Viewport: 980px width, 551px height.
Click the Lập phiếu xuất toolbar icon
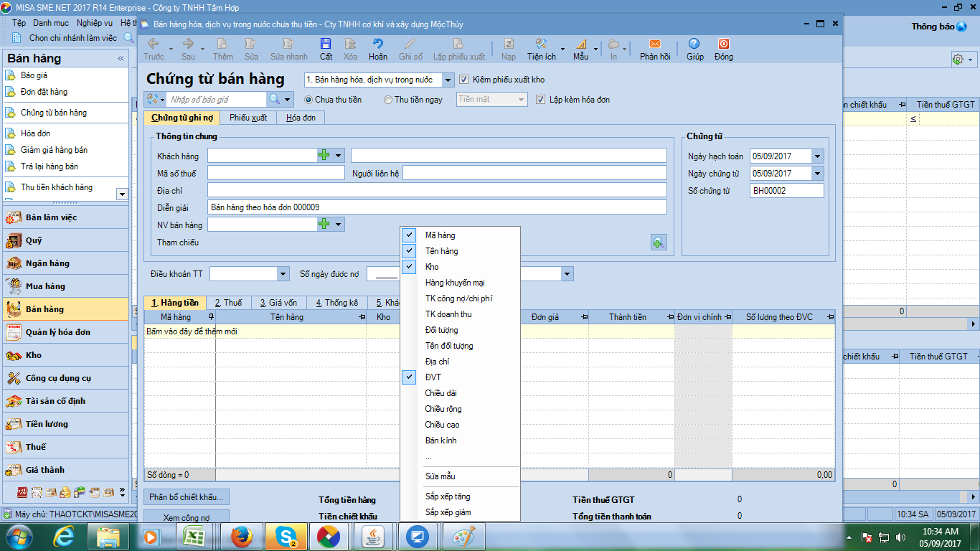coord(458,44)
